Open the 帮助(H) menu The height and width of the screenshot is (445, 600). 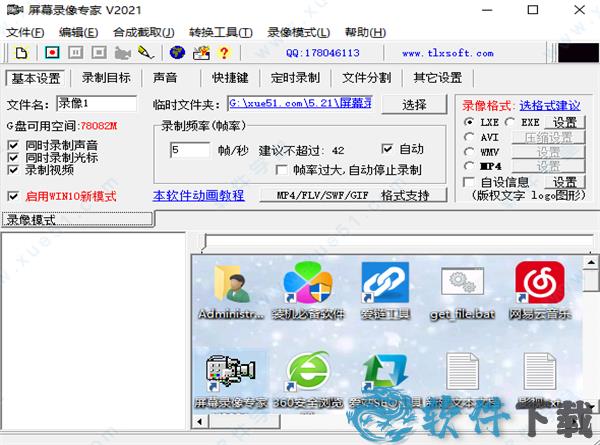365,33
